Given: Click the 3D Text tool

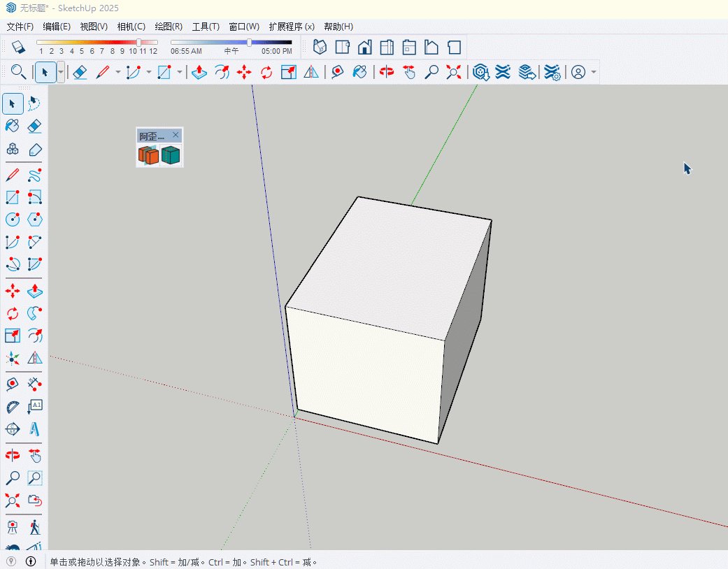Looking at the screenshot, I should pyautogui.click(x=35, y=428).
